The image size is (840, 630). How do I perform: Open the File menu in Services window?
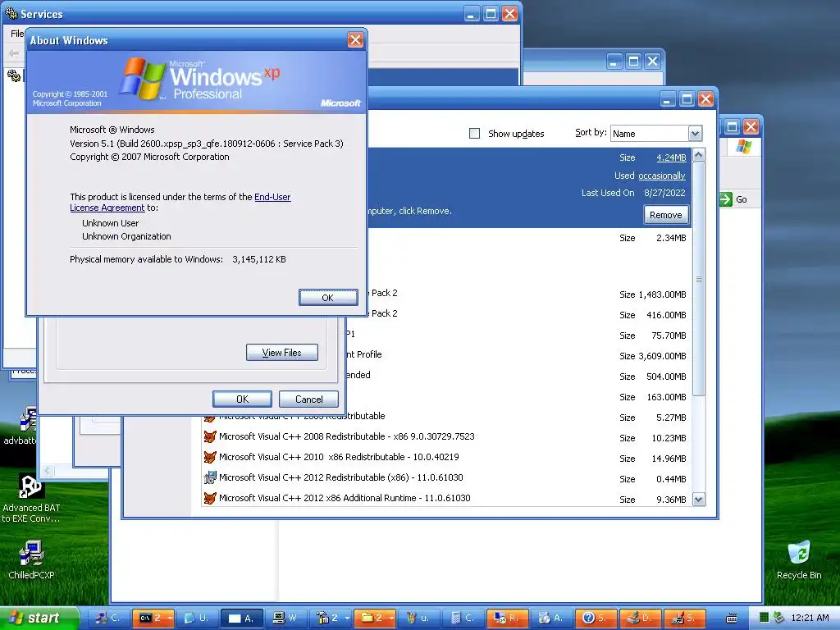16,34
